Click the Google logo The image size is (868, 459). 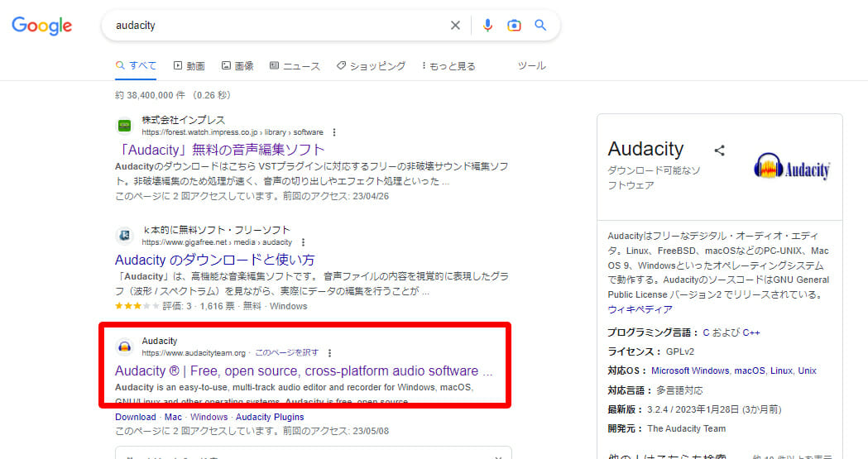pyautogui.click(x=42, y=26)
